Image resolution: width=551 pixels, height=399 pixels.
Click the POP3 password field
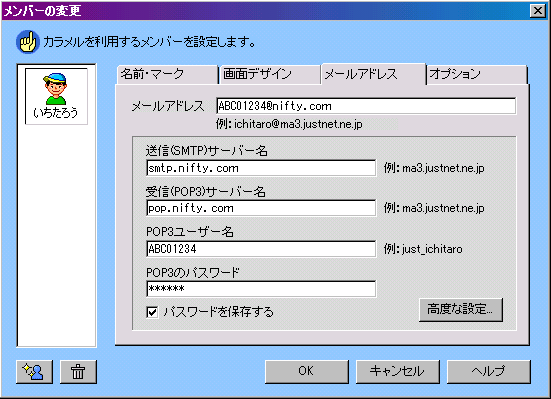(x=261, y=289)
